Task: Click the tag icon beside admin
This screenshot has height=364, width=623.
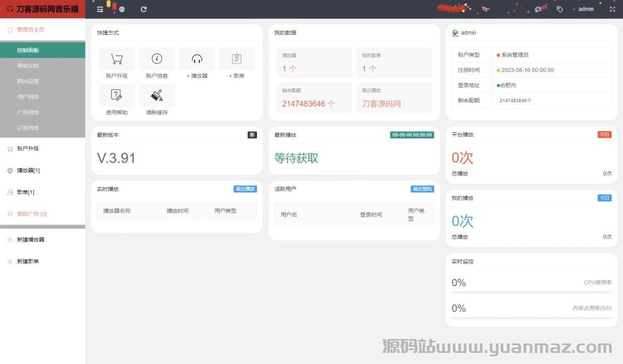Action: 560,9
